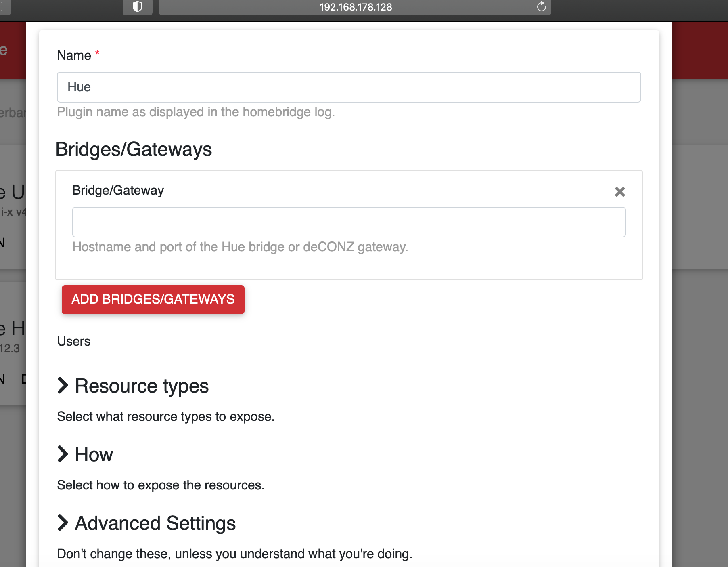Click the Users label
Viewport: 728px width, 567px height.
[74, 341]
